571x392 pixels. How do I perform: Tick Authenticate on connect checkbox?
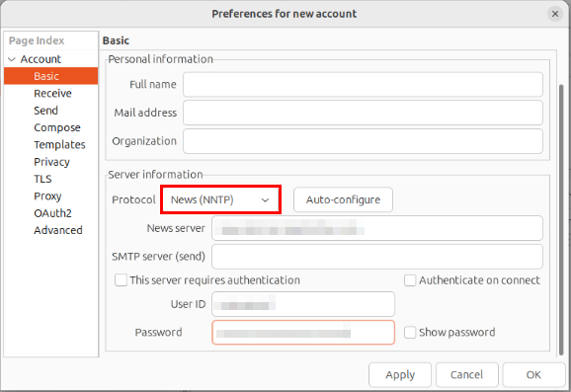(410, 280)
